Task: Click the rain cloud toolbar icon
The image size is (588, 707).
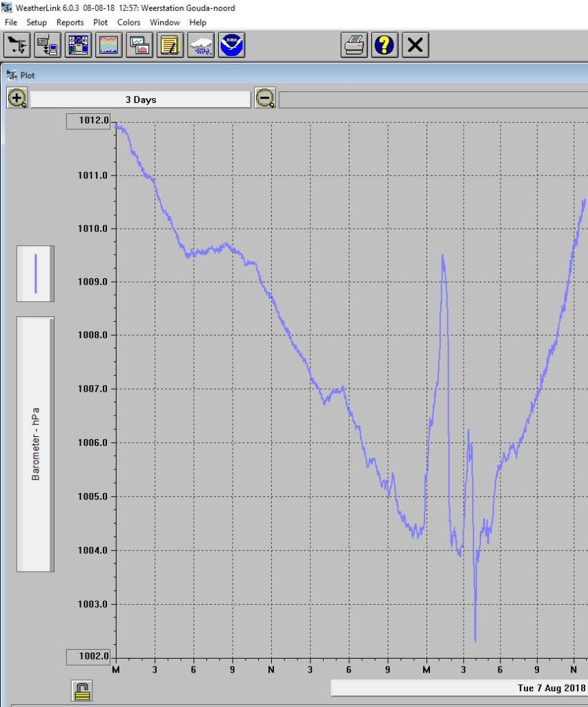Action: click(x=201, y=46)
